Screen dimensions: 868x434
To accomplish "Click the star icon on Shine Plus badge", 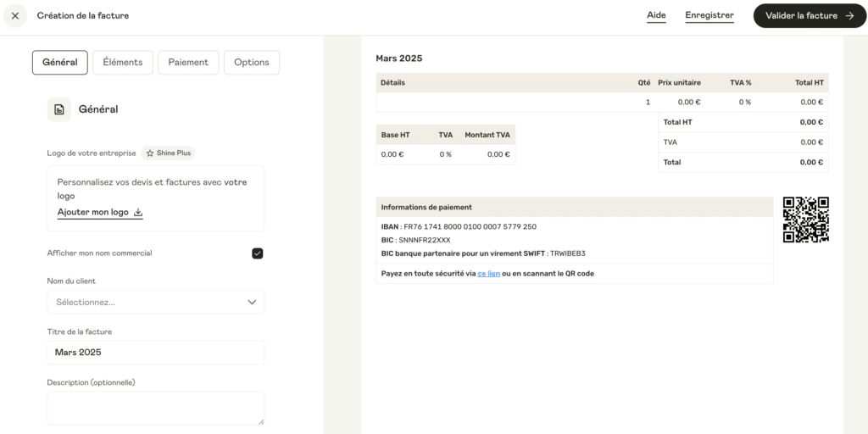I will click(150, 153).
